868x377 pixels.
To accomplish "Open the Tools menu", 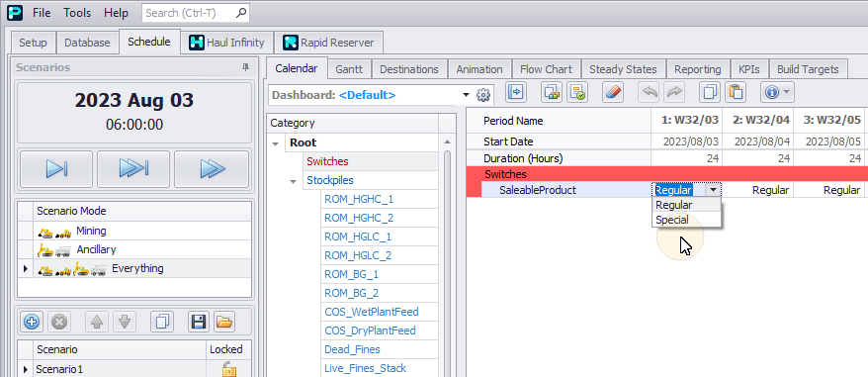I will [77, 12].
